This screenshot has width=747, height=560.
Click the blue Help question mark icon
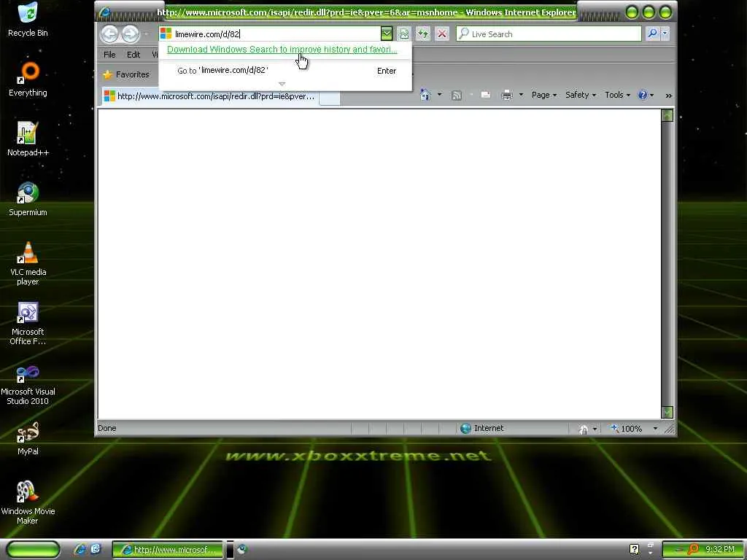[643, 95]
